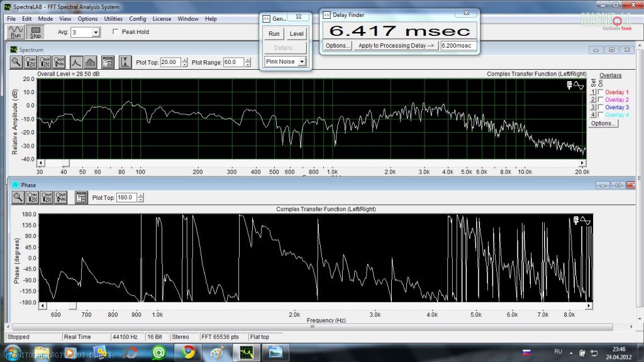The image size is (644, 362).
Task: Click the Spectrum window title icon
Action: pyautogui.click(x=14, y=50)
